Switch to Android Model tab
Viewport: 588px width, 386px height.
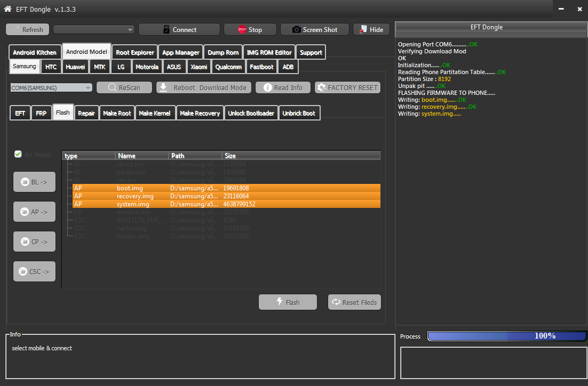coord(86,52)
